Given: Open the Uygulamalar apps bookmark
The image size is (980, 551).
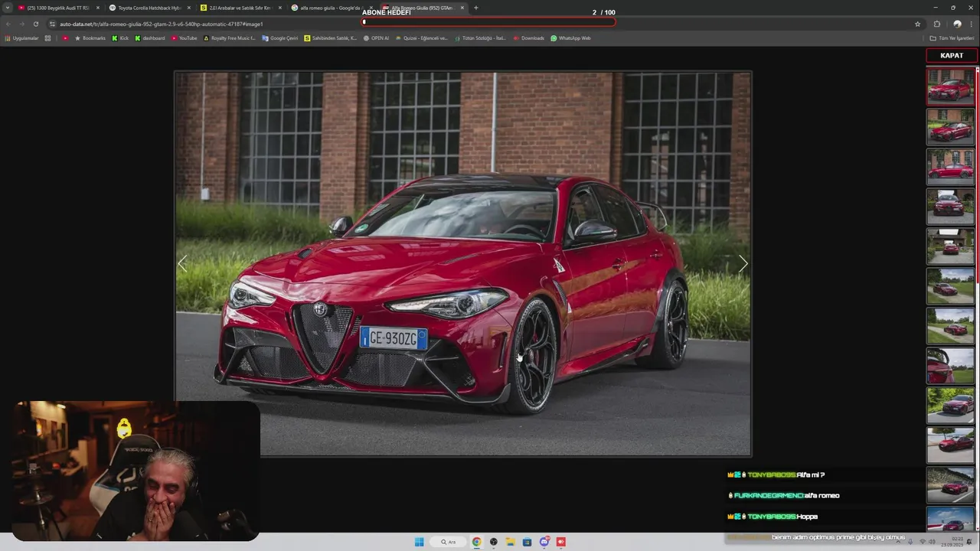Looking at the screenshot, I should point(21,38).
